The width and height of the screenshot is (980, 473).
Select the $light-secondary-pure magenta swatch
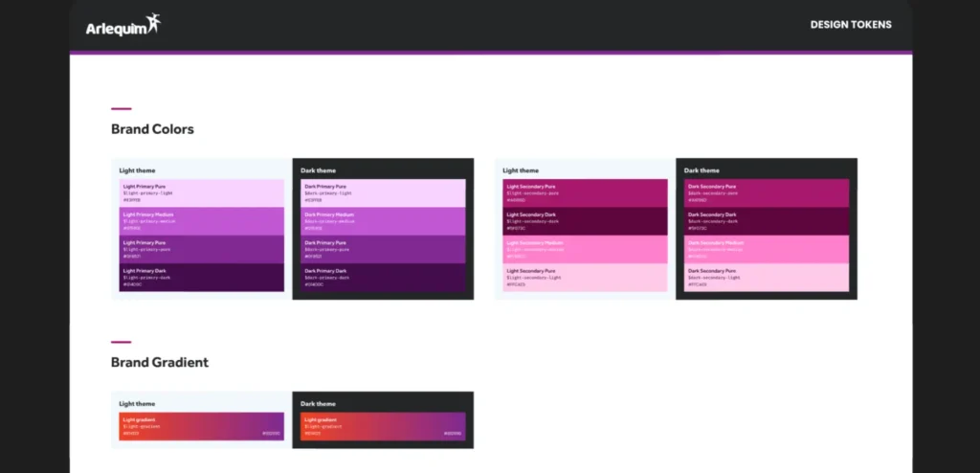[585, 193]
